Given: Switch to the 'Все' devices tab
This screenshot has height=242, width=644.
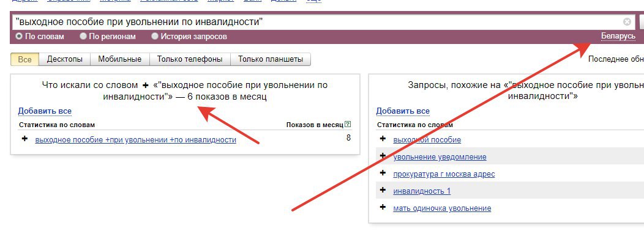Looking at the screenshot, I should pos(24,59).
